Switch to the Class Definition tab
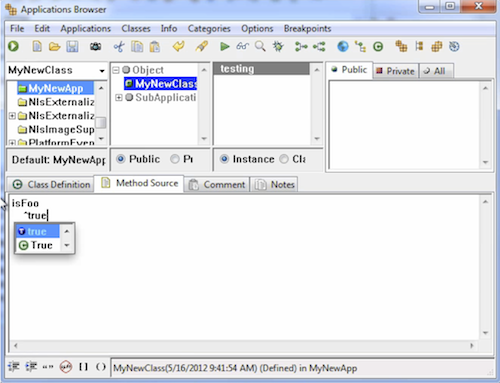The height and width of the screenshot is (383, 500). (x=51, y=184)
